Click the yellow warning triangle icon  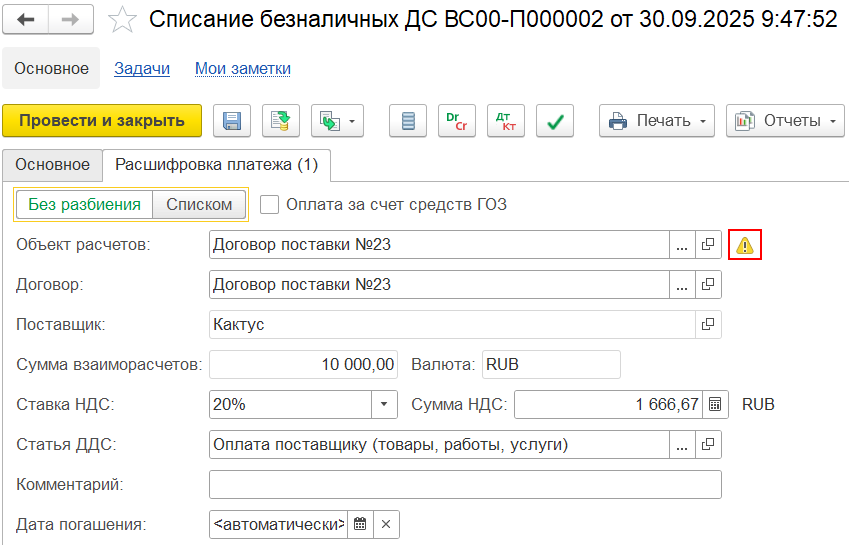pyautogui.click(x=745, y=245)
